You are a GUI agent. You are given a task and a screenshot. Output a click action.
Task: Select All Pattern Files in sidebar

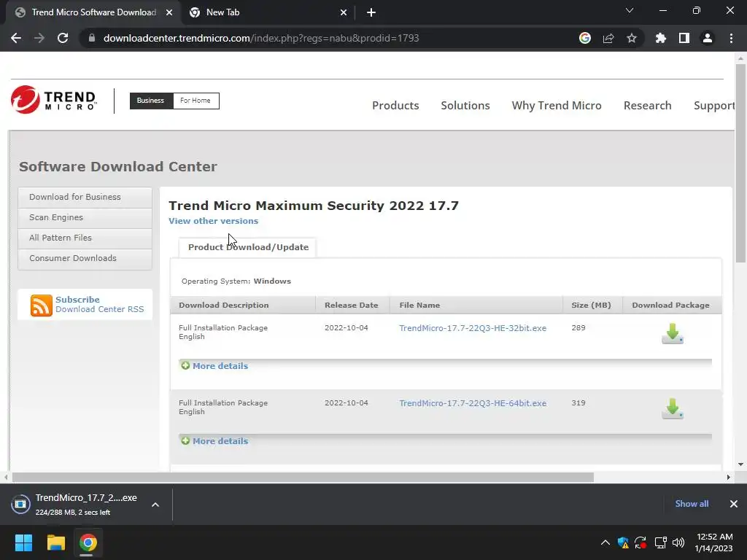point(85,238)
